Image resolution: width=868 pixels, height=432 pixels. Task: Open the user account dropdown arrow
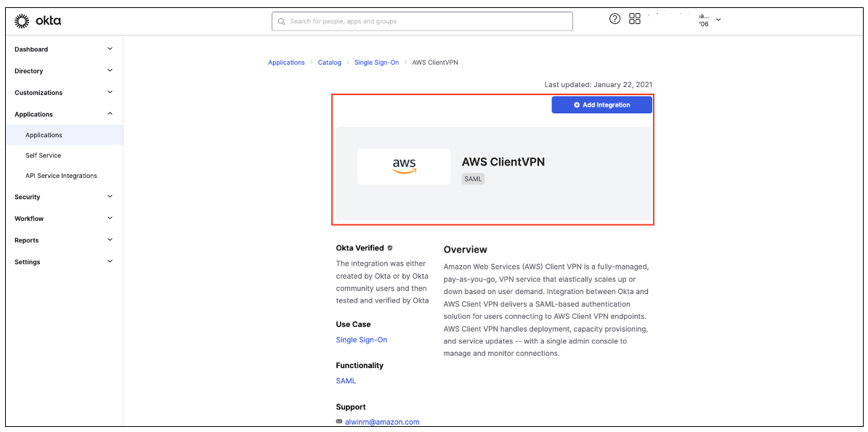point(718,20)
